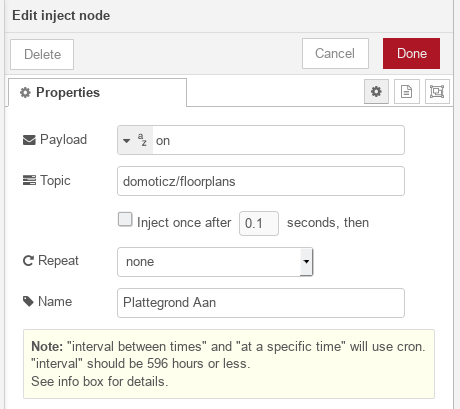Image resolution: width=460 pixels, height=409 pixels.
Task: Click the gear icon beside Properties
Action: tap(25, 92)
